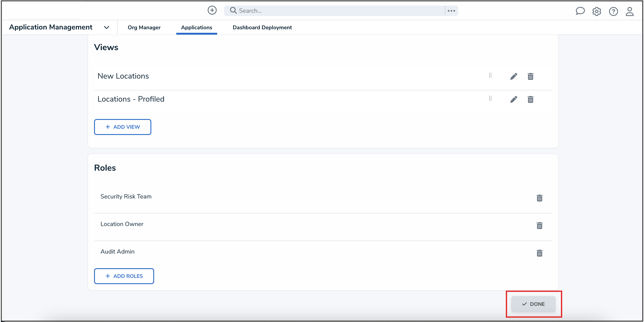The width and height of the screenshot is (644, 322).
Task: Remove the Location Owner role
Action: 539,226
